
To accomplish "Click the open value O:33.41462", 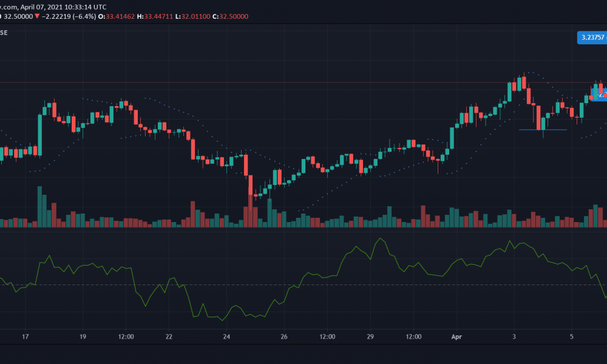I will [116, 16].
